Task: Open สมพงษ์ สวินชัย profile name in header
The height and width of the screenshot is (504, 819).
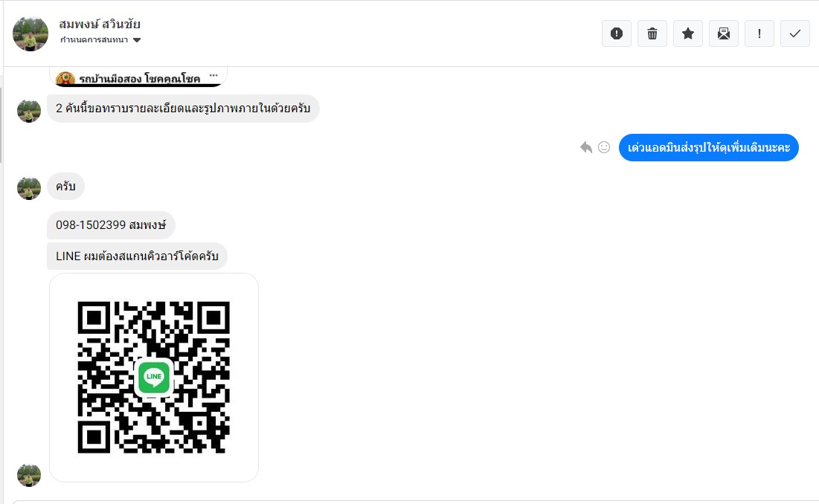Action: coord(100,25)
